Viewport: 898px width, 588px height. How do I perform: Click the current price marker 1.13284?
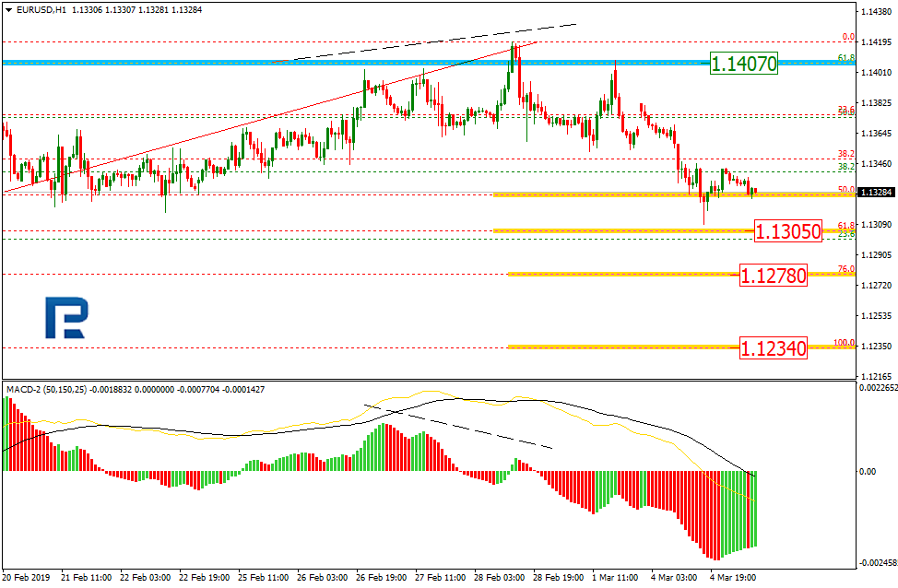[x=873, y=194]
